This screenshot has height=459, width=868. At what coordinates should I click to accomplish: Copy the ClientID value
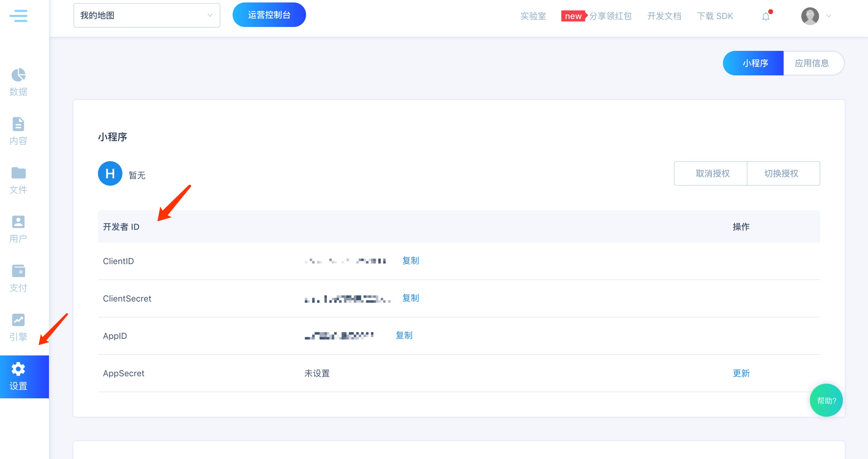(x=410, y=261)
